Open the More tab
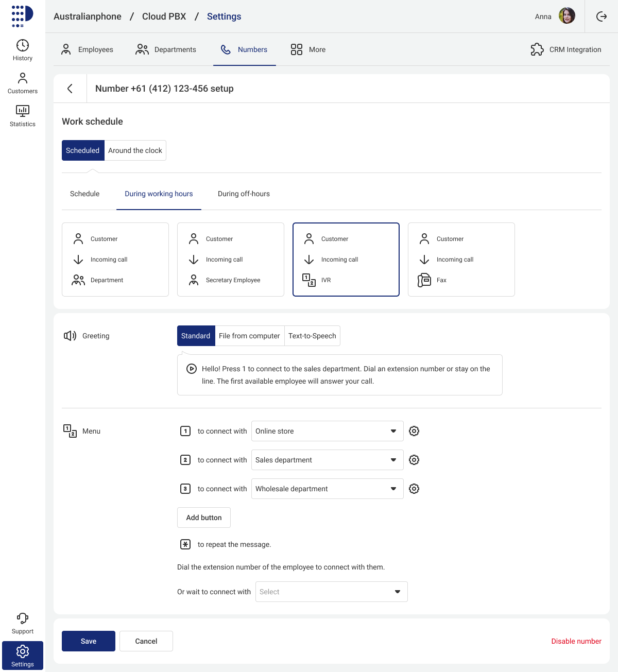The height and width of the screenshot is (672, 618). [x=308, y=49]
